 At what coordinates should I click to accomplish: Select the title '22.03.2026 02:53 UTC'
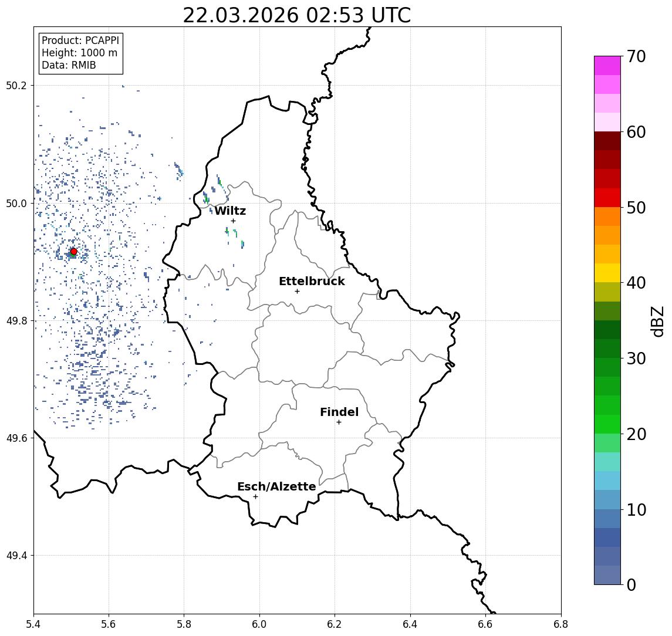pyautogui.click(x=297, y=15)
